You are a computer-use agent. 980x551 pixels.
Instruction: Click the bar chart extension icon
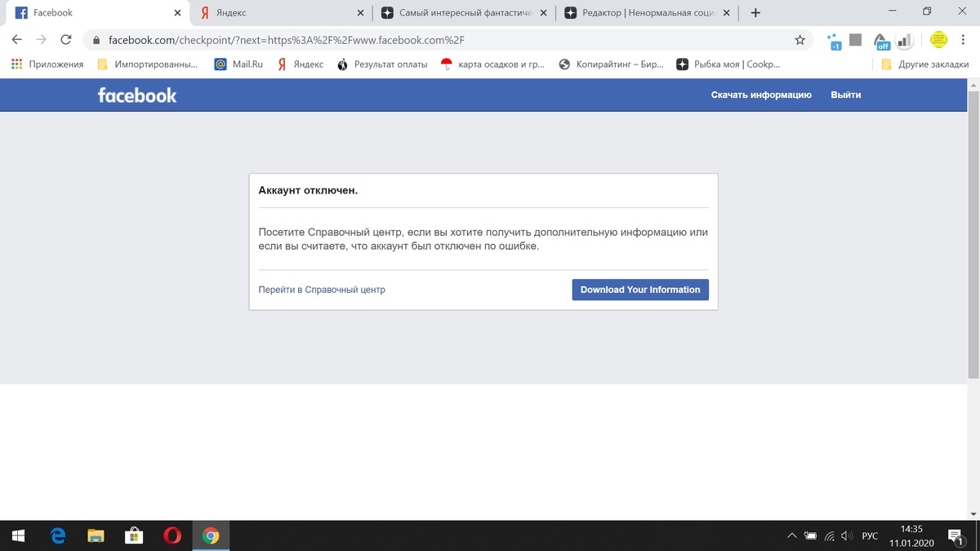click(904, 40)
